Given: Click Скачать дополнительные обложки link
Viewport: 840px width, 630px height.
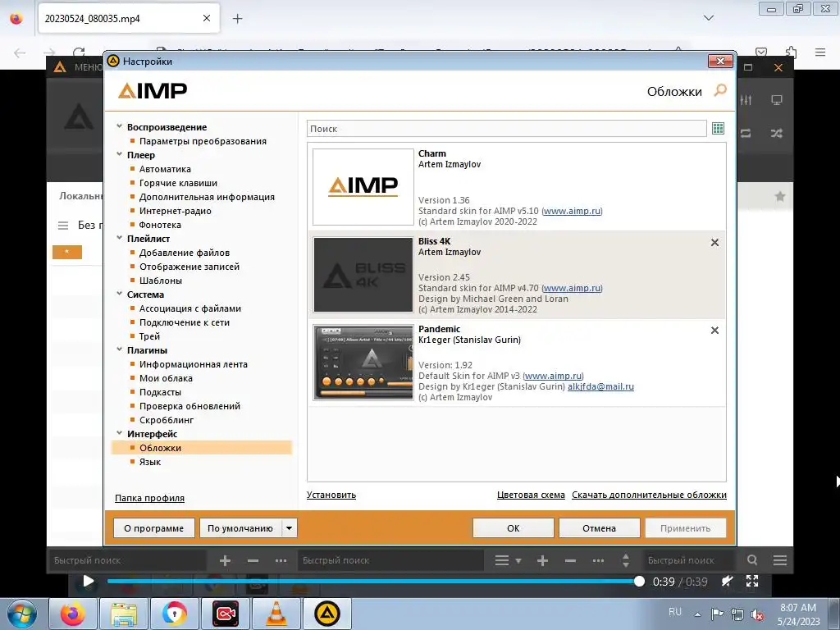Looking at the screenshot, I should point(649,495).
